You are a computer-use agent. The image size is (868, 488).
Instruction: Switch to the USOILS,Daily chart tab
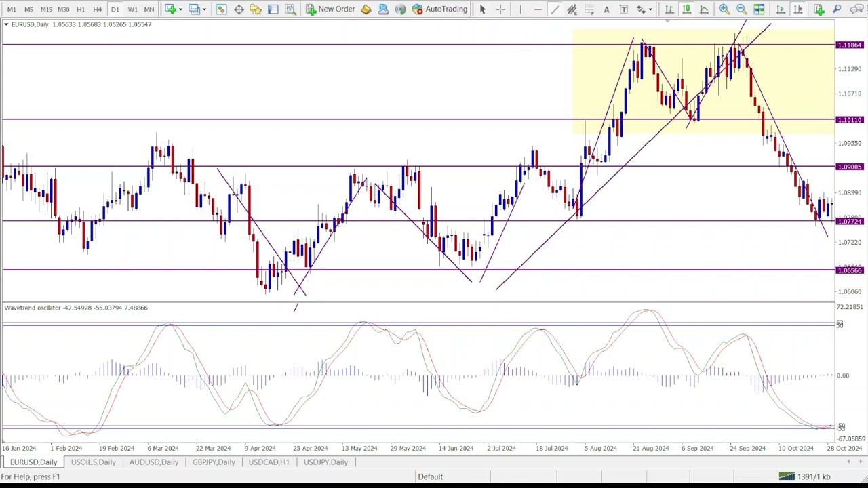tap(93, 462)
